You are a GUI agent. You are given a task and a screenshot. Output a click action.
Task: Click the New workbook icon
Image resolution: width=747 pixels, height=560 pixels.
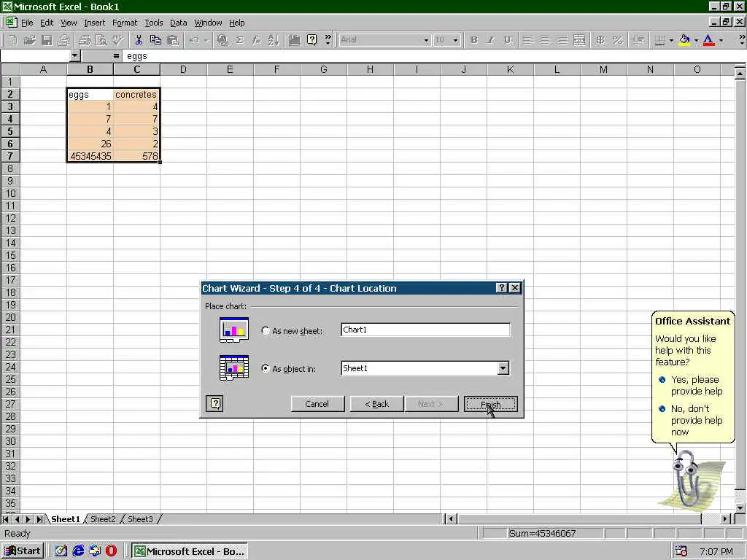coord(13,41)
